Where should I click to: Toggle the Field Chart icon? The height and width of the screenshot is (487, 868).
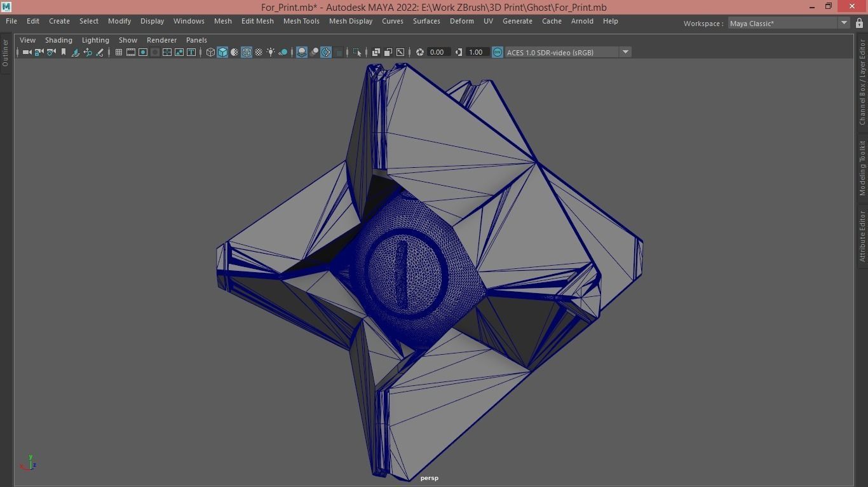pos(167,52)
